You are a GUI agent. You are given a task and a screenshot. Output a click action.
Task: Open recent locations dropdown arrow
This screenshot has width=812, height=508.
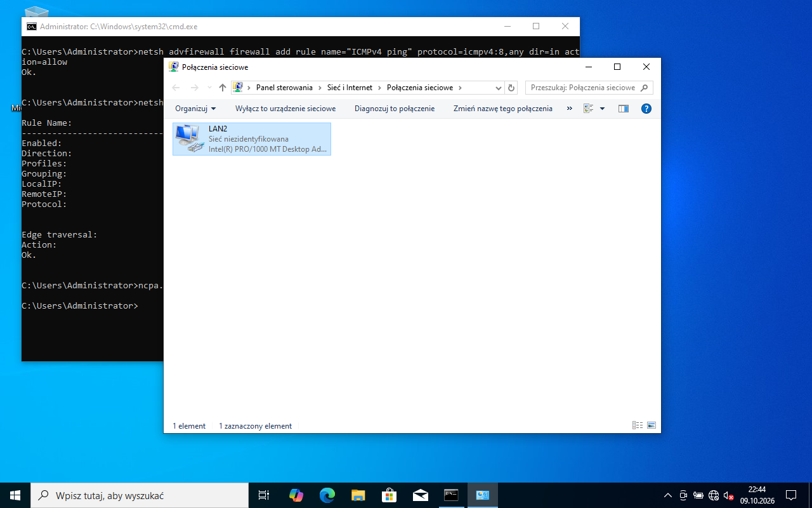click(x=210, y=88)
